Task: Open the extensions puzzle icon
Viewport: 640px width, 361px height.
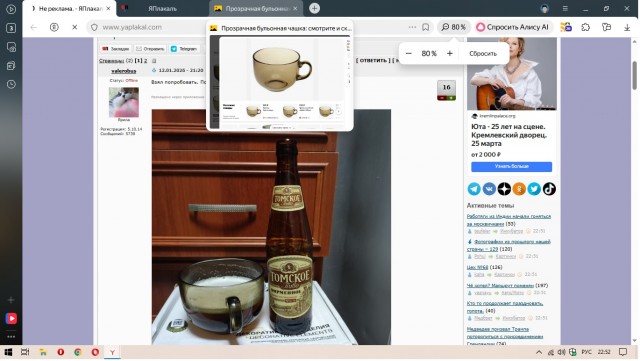Action: coord(586,27)
